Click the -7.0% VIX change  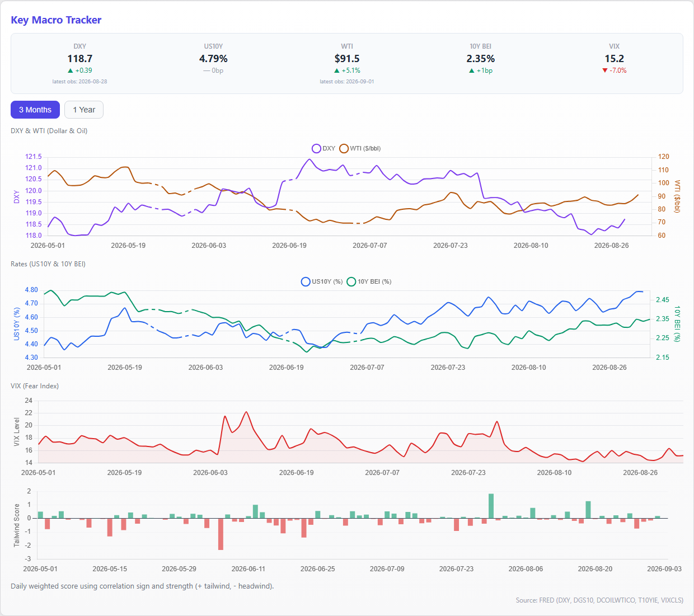[618, 70]
